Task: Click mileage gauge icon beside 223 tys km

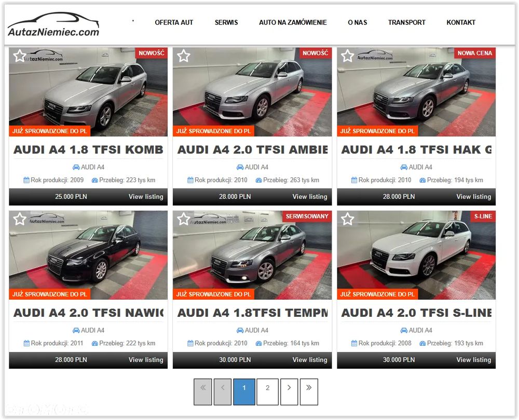Action: 94,180
